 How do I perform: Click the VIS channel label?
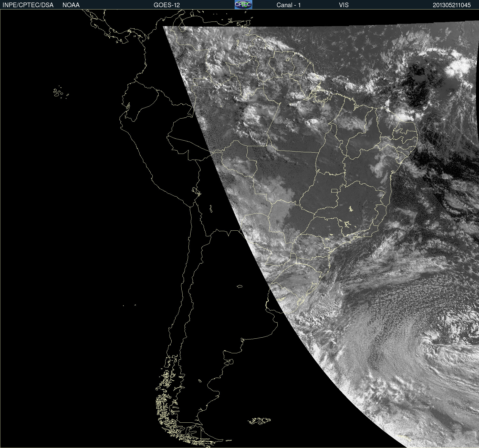[344, 5]
